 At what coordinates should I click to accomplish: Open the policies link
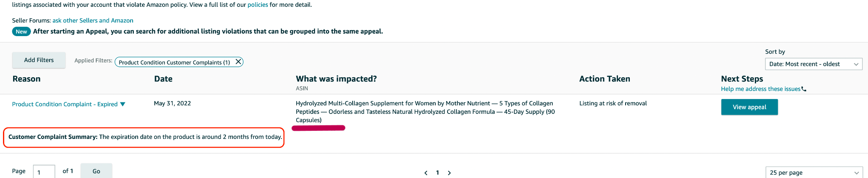[x=258, y=5]
